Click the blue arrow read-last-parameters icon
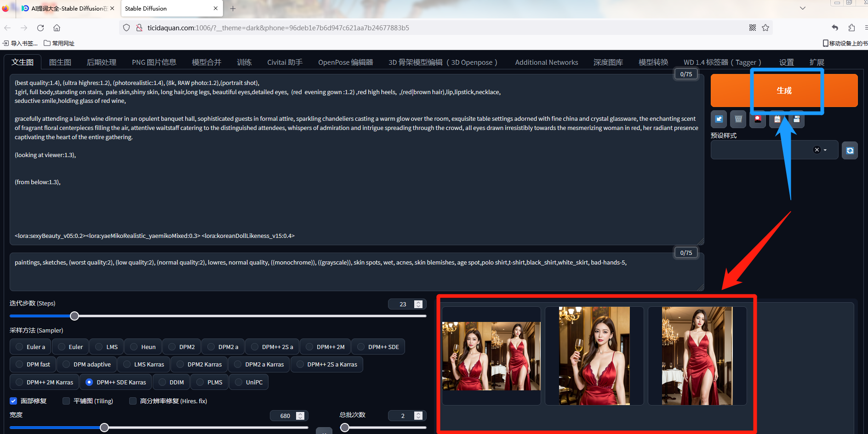 719,119
